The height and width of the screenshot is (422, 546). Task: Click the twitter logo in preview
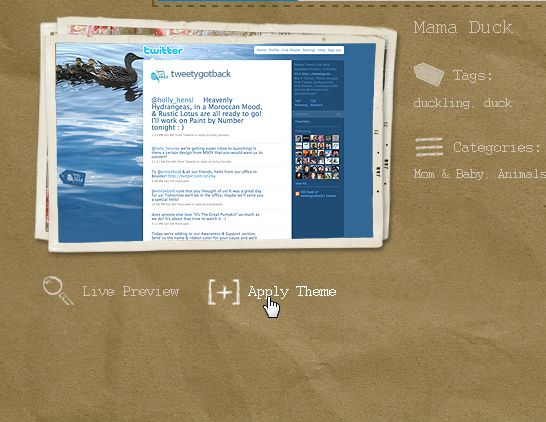[x=163, y=50]
